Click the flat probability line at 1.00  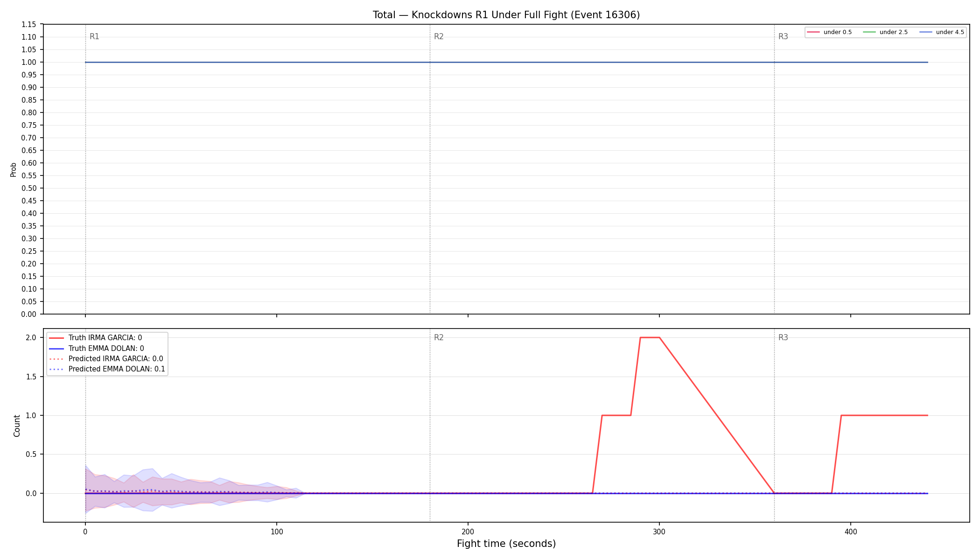[506, 62]
